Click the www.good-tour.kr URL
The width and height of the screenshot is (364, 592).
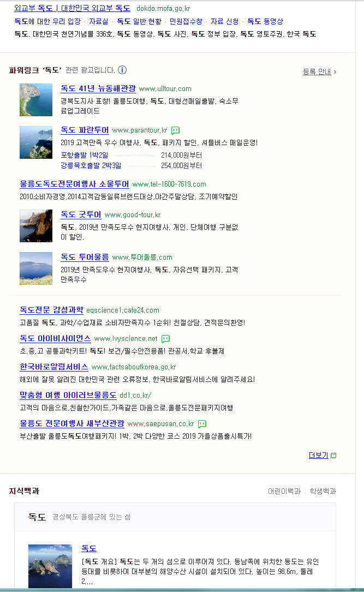133,215
